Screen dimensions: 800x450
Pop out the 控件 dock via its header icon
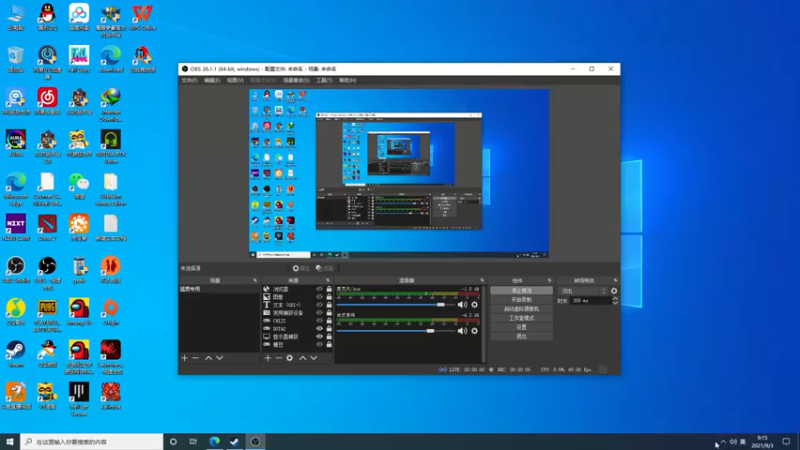pos(549,280)
